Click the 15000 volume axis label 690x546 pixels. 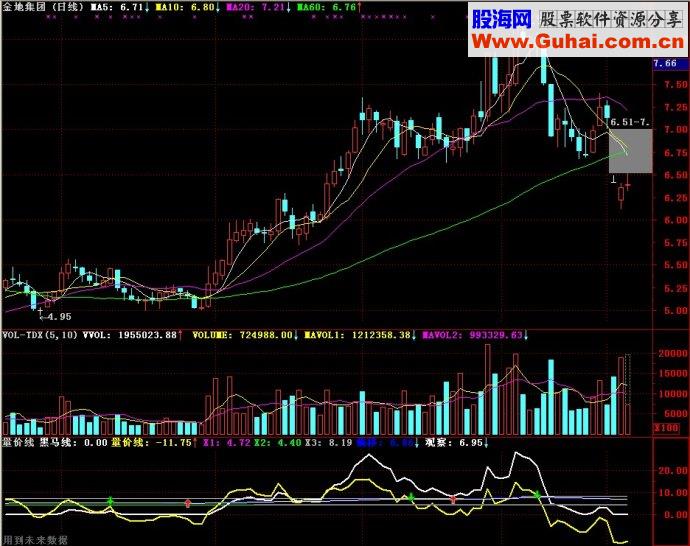(x=673, y=374)
